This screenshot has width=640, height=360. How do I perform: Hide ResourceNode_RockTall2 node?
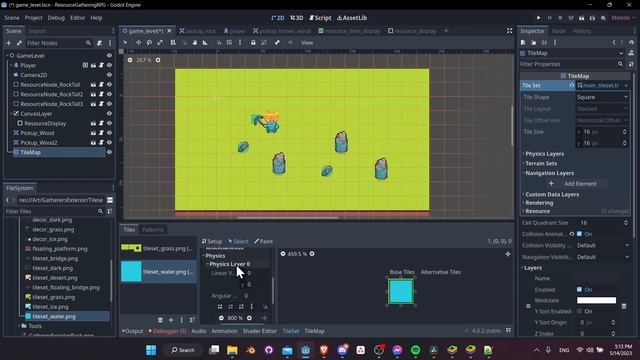[x=109, y=94]
